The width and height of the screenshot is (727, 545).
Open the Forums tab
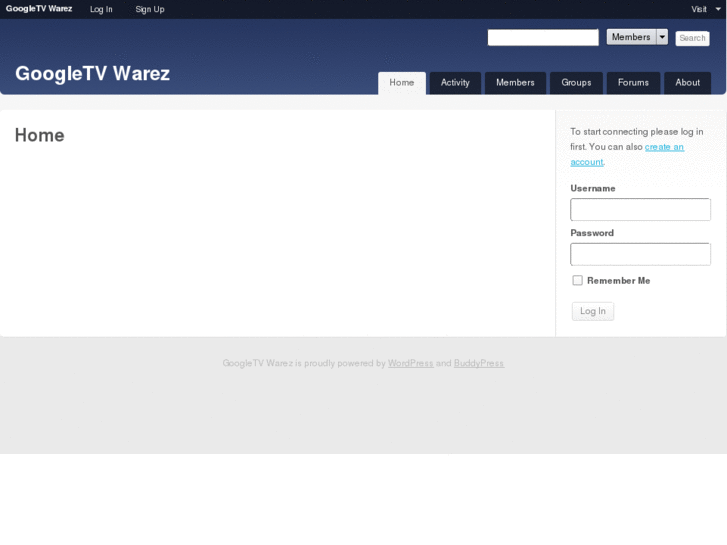(633, 83)
